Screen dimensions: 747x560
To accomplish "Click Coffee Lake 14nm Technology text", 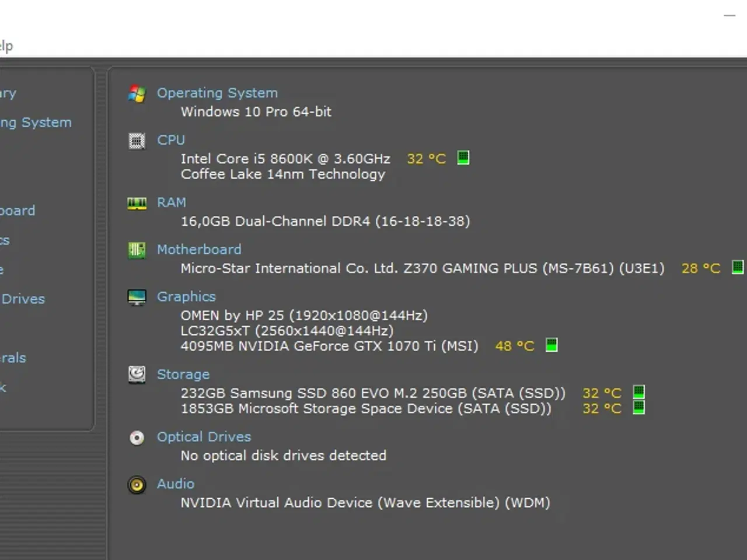I will pos(283,174).
